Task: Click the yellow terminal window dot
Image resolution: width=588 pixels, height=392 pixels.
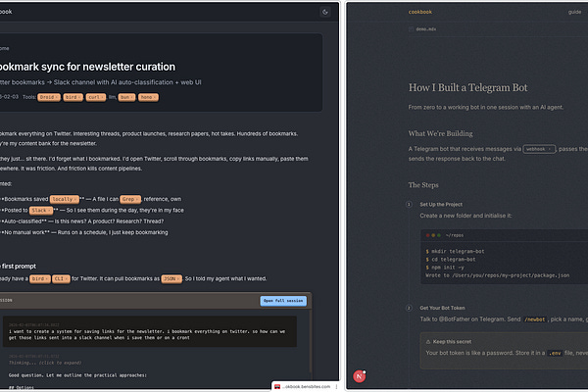Action: [433, 235]
